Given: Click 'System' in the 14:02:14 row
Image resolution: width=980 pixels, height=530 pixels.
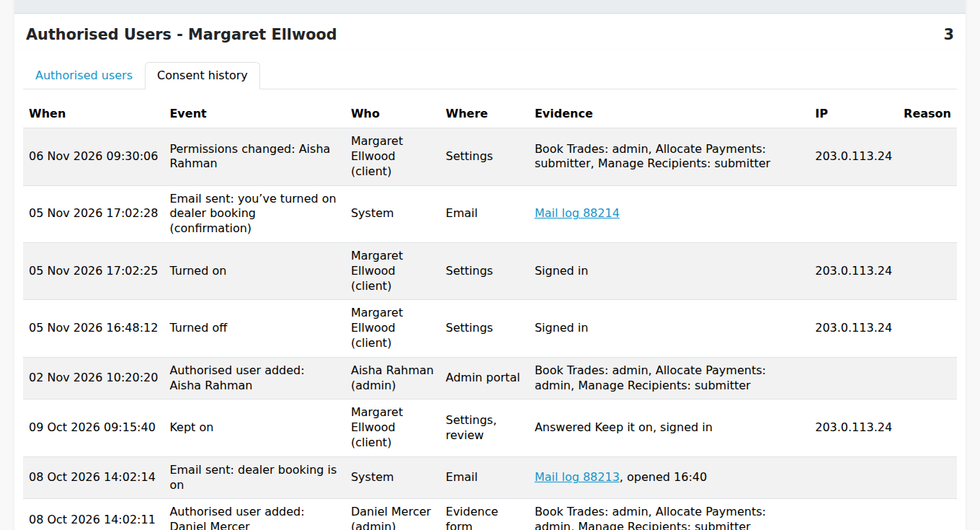Looking at the screenshot, I should pyautogui.click(x=373, y=477).
